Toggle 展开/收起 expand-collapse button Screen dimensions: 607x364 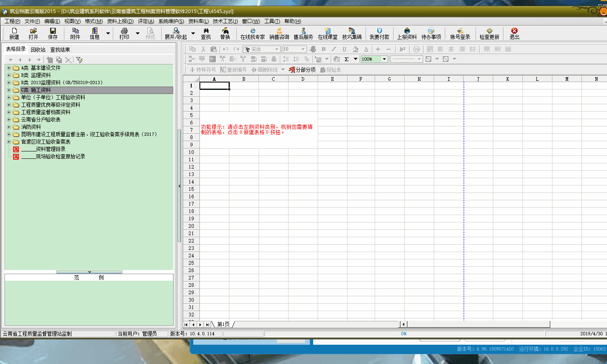point(176,33)
